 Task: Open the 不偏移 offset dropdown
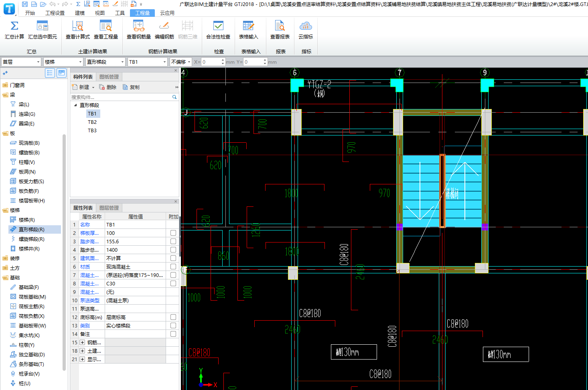(x=180, y=62)
